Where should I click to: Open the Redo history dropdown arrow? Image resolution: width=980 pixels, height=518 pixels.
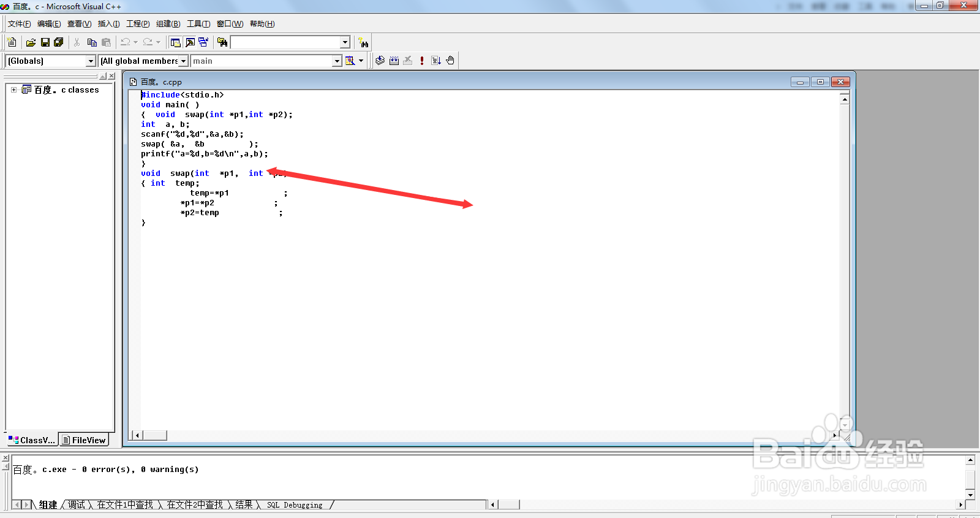coord(158,42)
